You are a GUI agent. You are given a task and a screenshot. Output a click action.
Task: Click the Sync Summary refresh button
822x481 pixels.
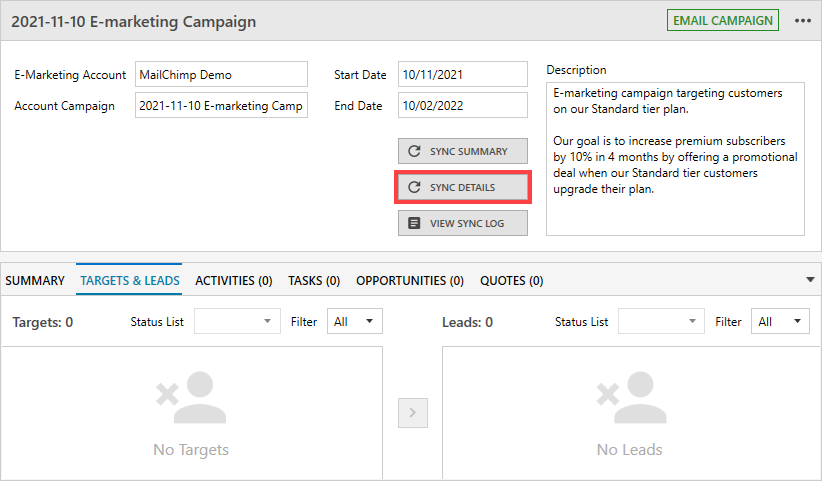point(462,152)
